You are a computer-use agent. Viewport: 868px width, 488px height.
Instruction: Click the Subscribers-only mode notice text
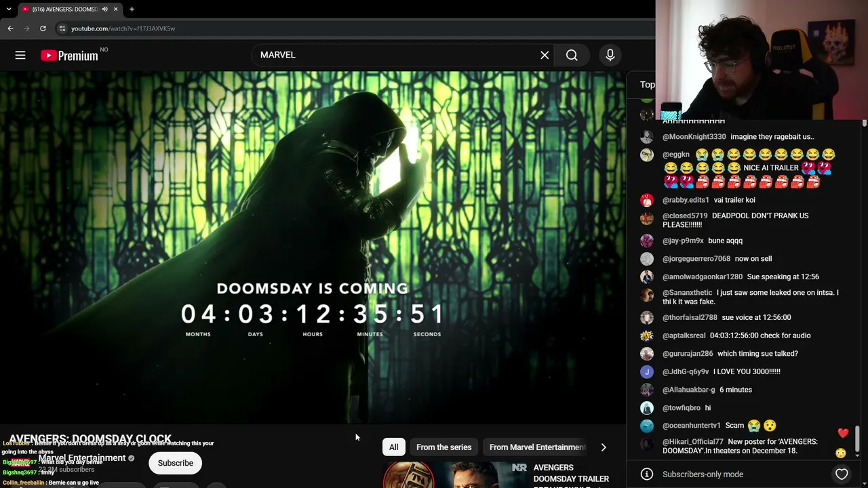[703, 474]
